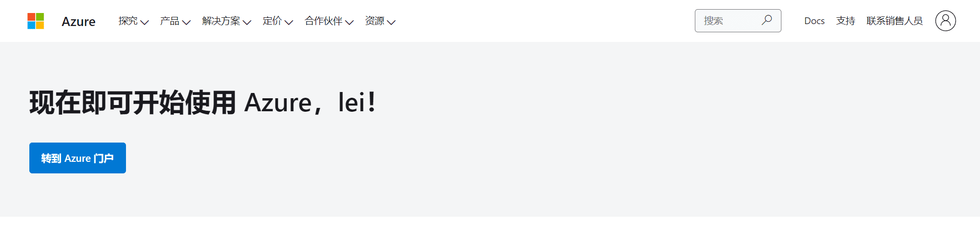Expand the chevron next to 资源

tap(391, 22)
